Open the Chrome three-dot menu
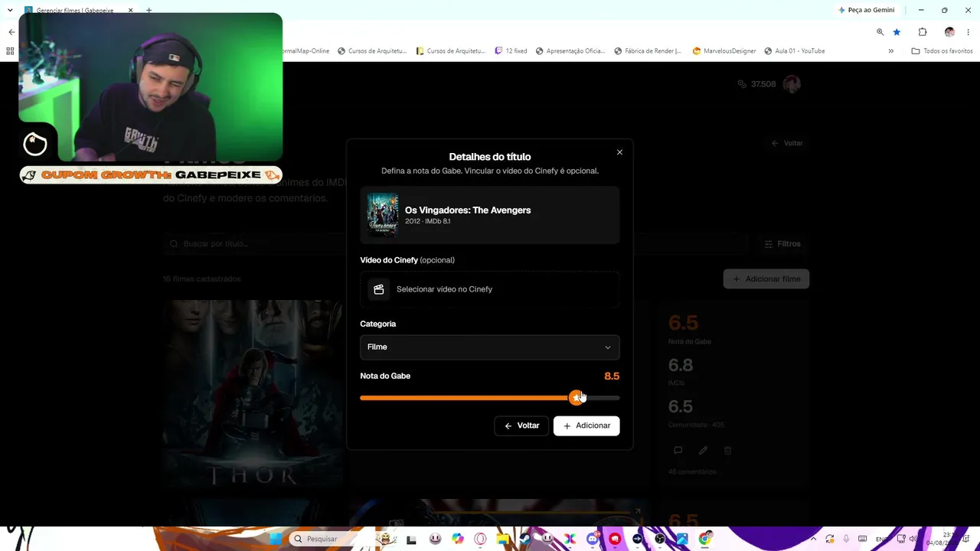Viewport: 980px width, 551px height. 968,32
